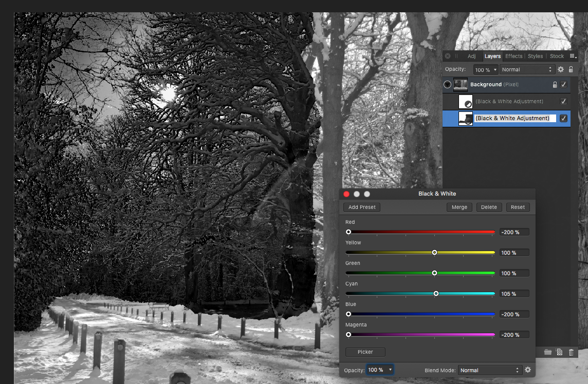Click the Black & White dialog gear icon

click(528, 370)
